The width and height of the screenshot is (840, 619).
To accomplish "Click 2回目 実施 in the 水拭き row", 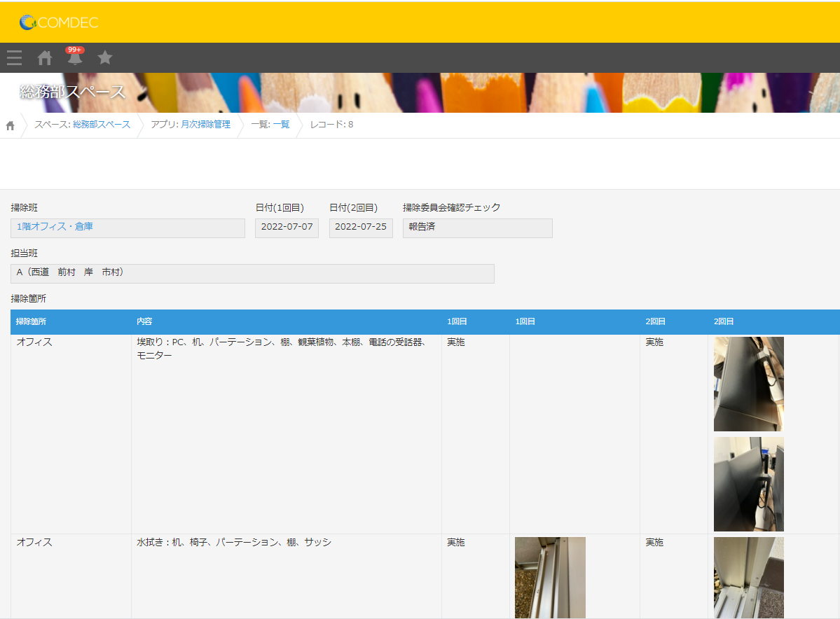I will (654, 543).
